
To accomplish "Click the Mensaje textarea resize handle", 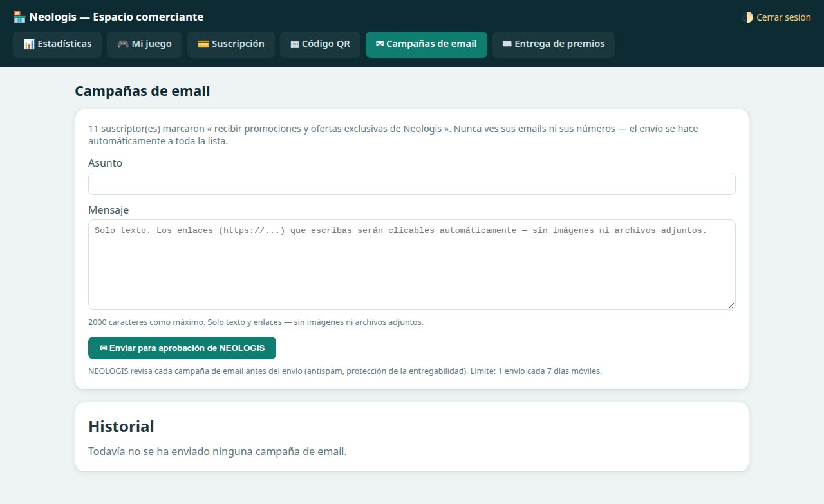I will 731,305.
